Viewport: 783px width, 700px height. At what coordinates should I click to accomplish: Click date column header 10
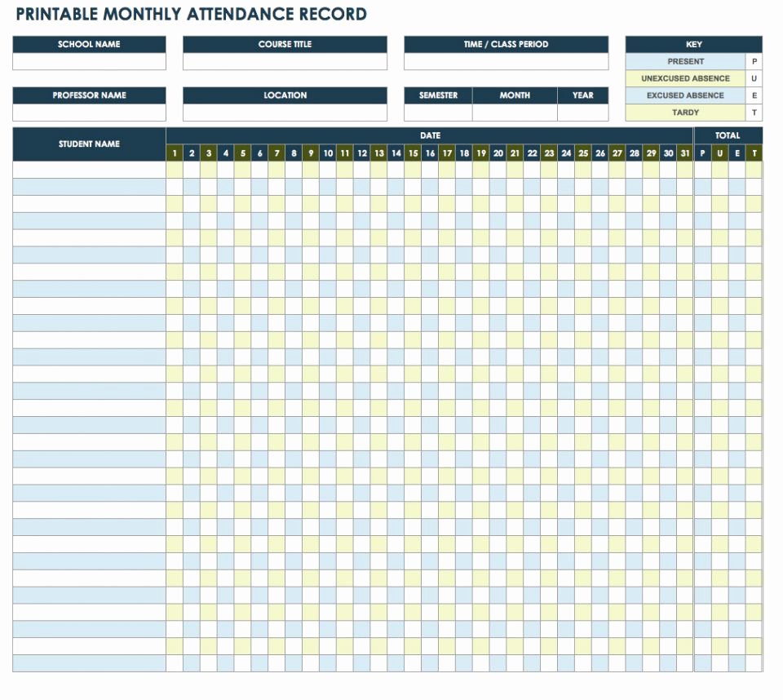pos(328,153)
